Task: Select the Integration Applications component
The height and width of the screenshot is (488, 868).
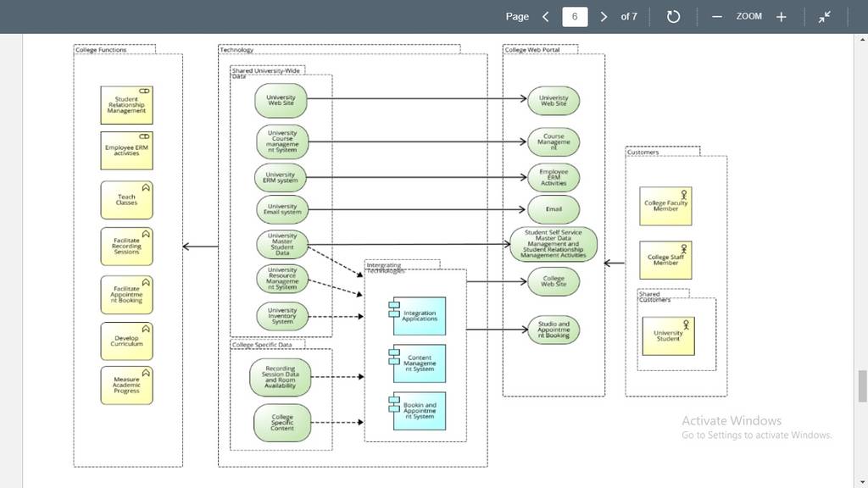Action: point(418,316)
